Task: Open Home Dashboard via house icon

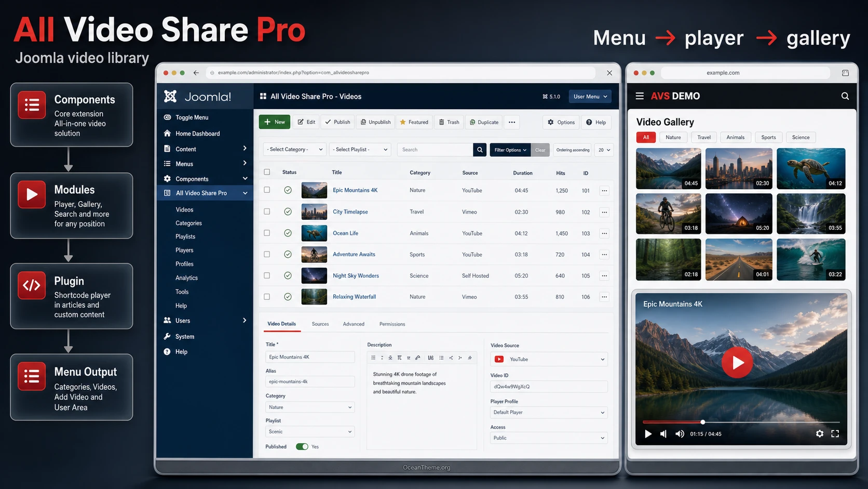Action: pos(167,134)
